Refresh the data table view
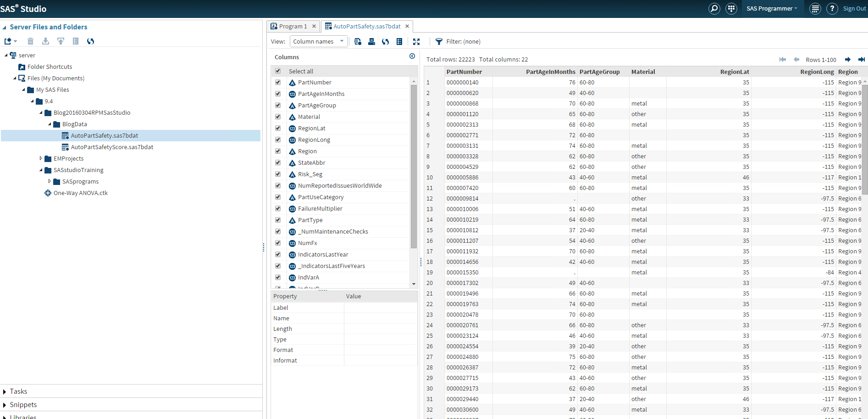This screenshot has height=419, width=868. pyautogui.click(x=385, y=41)
